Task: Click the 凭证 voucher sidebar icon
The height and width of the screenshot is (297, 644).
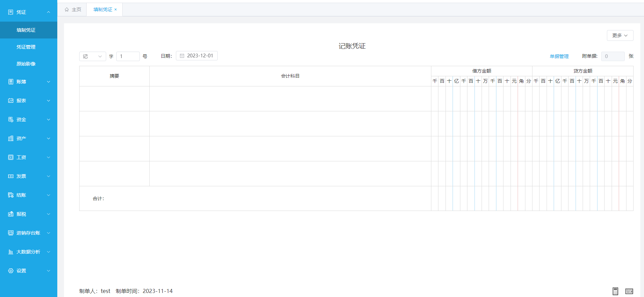Action: [x=11, y=12]
